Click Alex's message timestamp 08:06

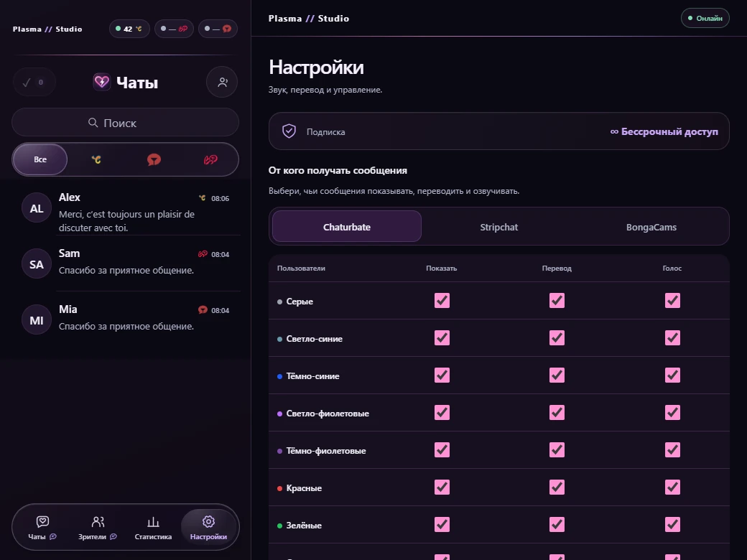point(220,198)
